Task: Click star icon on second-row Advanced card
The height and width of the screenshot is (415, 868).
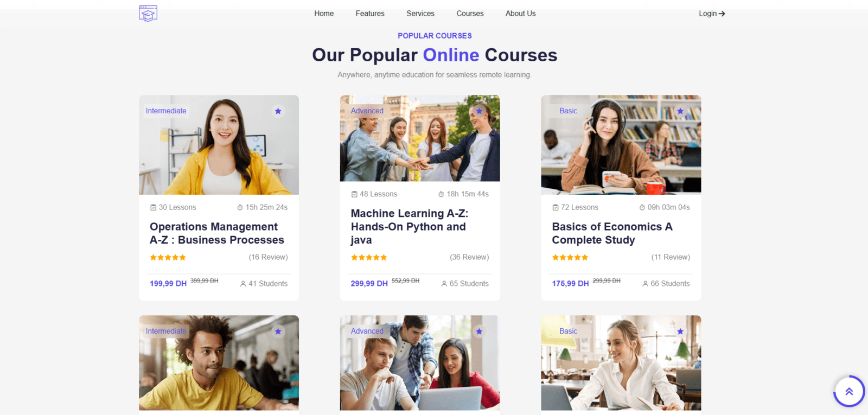Action: [x=479, y=331]
